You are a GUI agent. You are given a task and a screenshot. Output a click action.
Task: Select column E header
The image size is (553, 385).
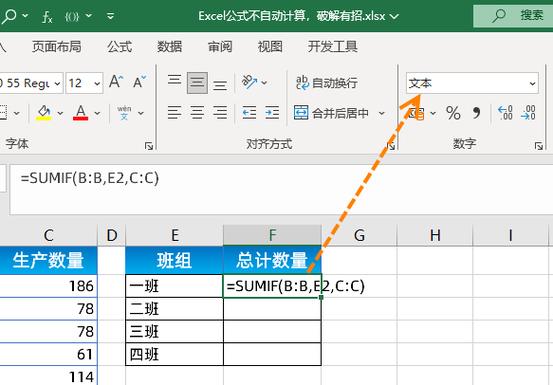(x=175, y=235)
